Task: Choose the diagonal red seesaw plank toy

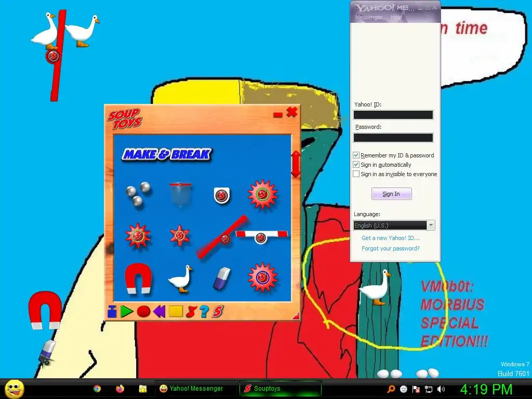Action: pos(222,237)
